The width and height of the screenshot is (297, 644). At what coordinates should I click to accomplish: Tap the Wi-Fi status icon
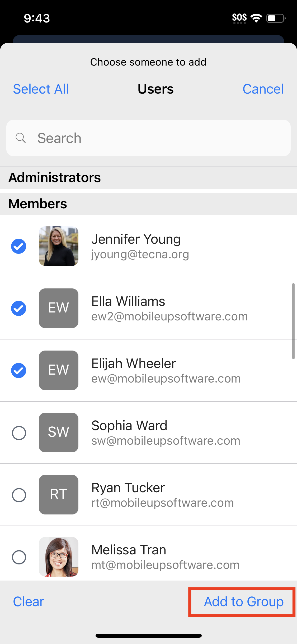(x=256, y=18)
